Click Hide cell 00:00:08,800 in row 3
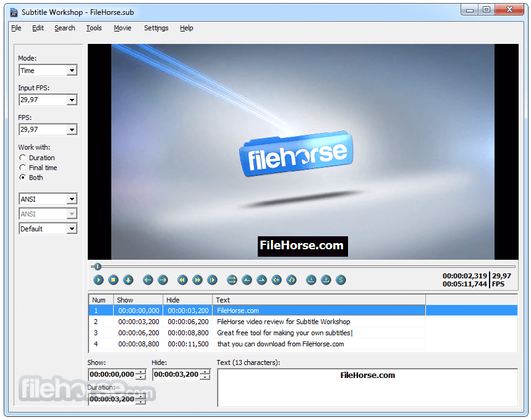This screenshot has width=531, height=420. coord(188,333)
